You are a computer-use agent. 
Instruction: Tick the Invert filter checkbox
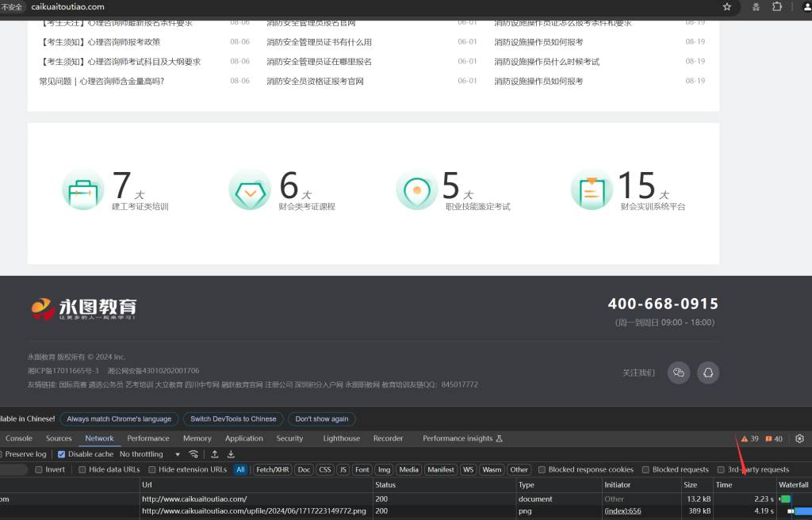tap(39, 469)
